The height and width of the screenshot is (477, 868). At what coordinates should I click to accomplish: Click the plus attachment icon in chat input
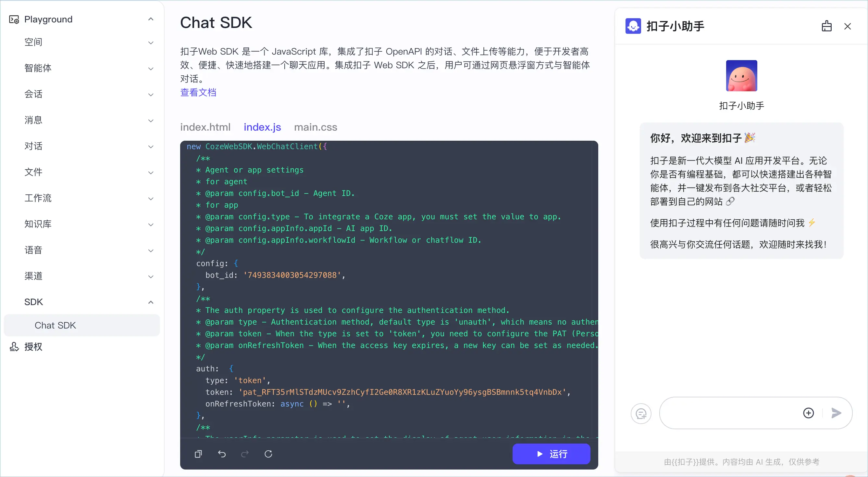pos(808,413)
